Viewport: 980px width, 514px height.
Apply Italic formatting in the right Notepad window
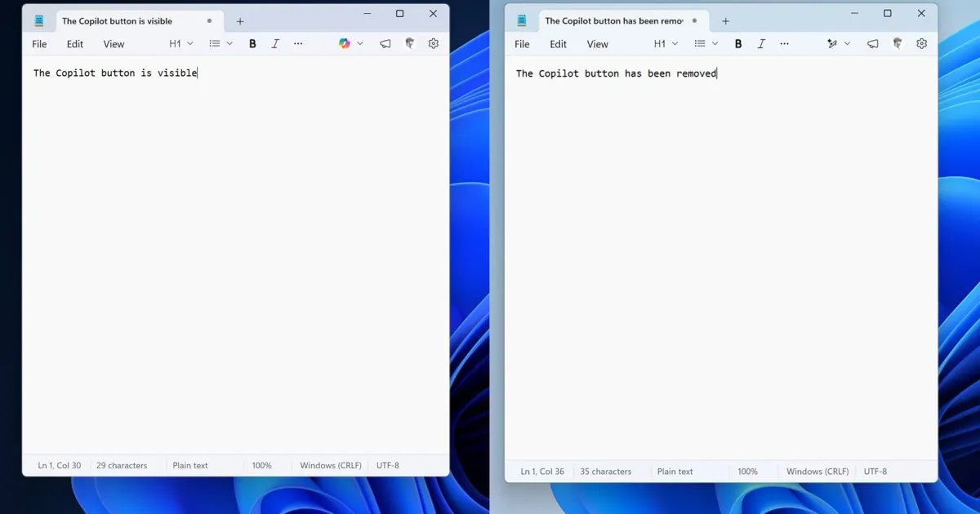click(x=761, y=44)
